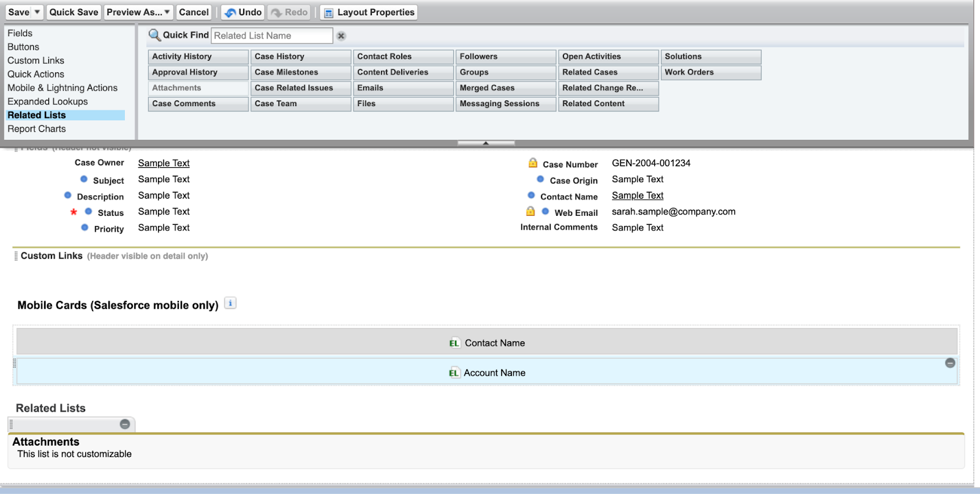Viewport: 980px width, 494px height.
Task: Click the blue dot beside Description
Action: (68, 195)
